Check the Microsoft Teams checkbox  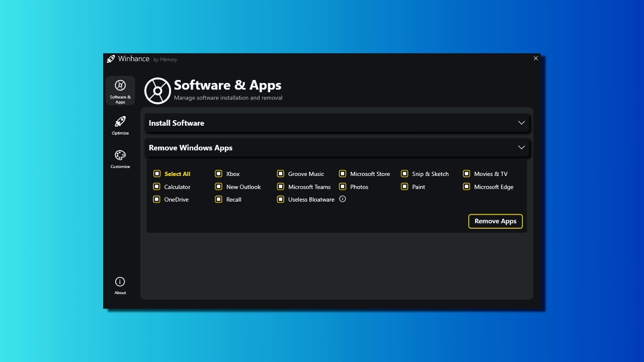tap(281, 187)
